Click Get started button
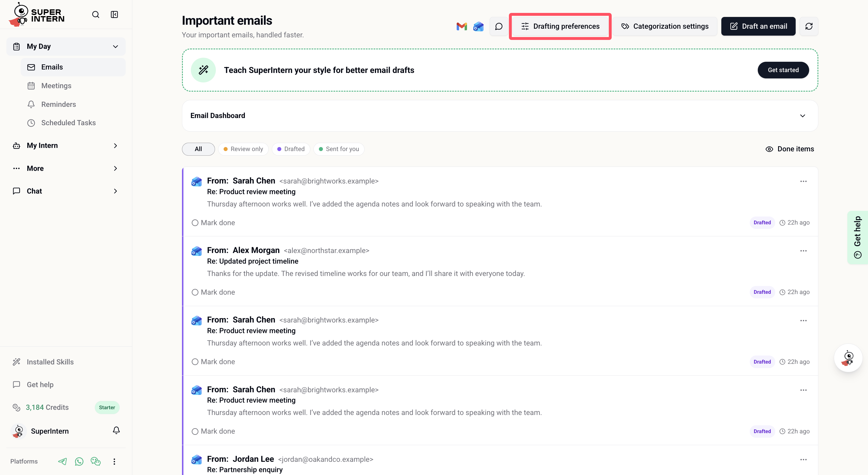 click(783, 70)
